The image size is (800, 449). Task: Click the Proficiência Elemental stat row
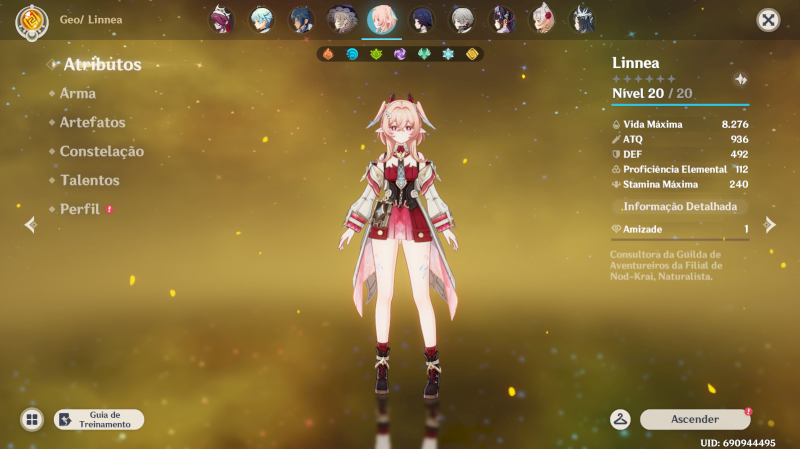680,169
